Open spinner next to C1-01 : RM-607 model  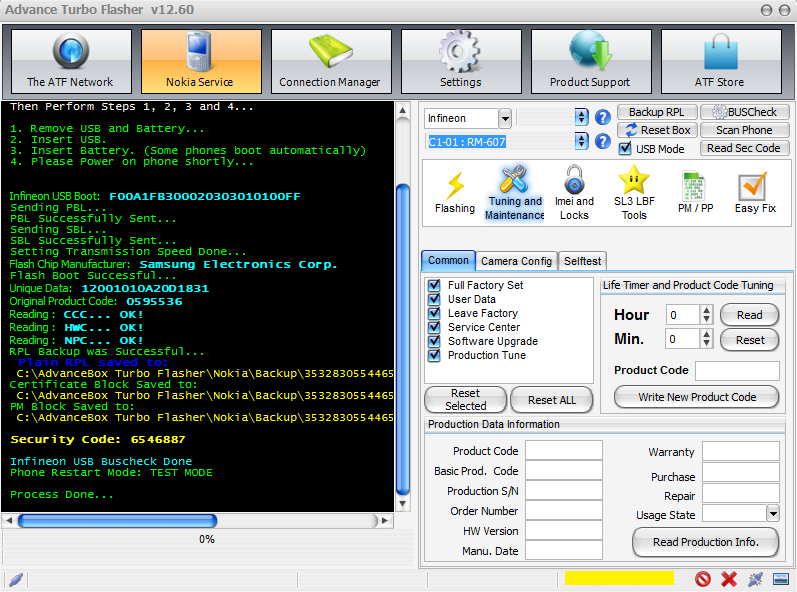click(x=581, y=141)
